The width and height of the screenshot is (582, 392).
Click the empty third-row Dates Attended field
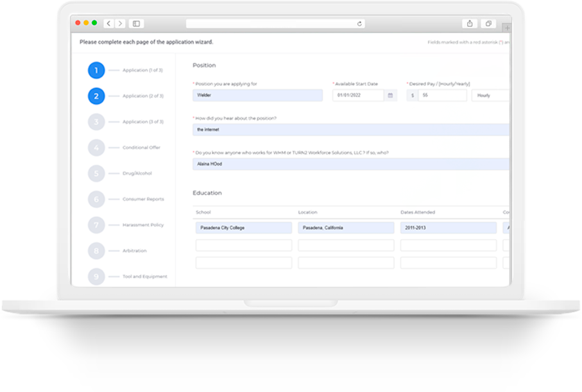tap(449, 263)
